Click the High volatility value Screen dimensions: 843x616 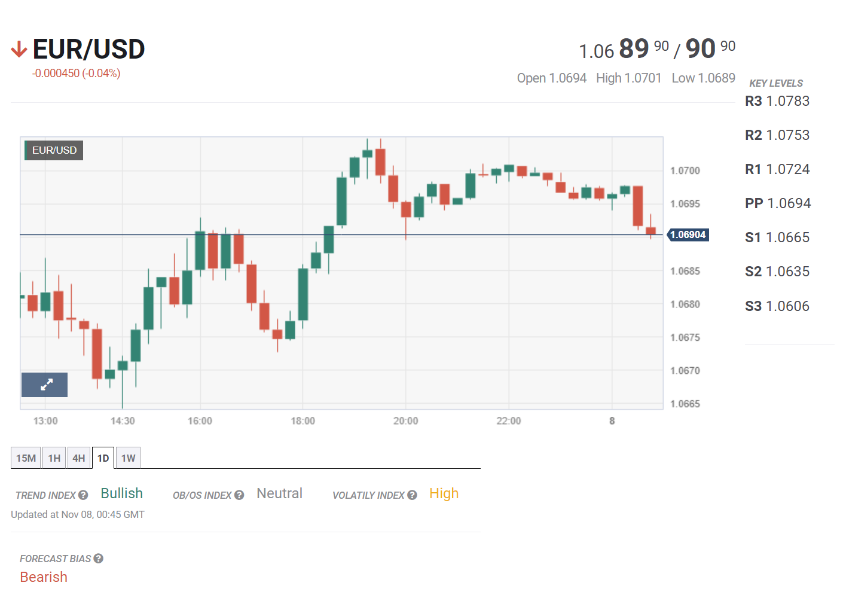(x=444, y=494)
